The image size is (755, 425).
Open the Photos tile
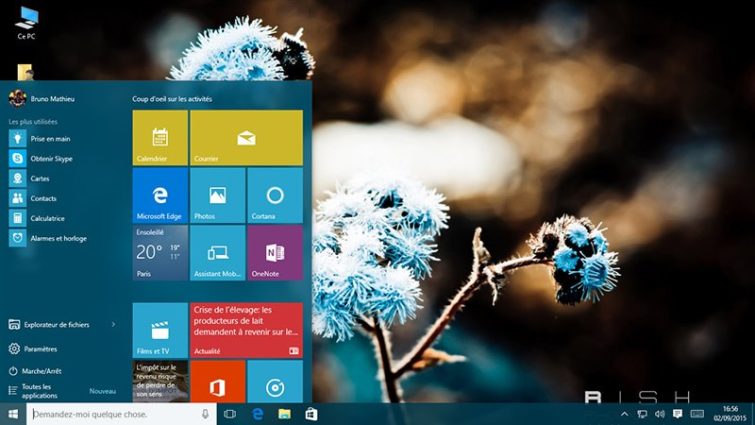click(218, 195)
